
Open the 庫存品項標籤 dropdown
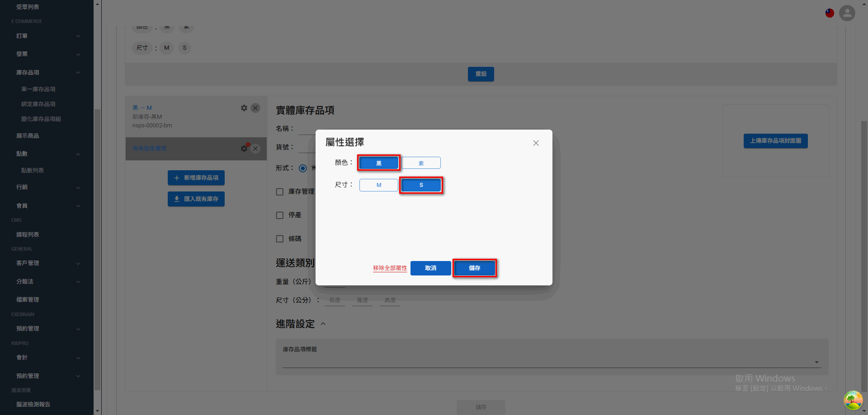pyautogui.click(x=552, y=362)
